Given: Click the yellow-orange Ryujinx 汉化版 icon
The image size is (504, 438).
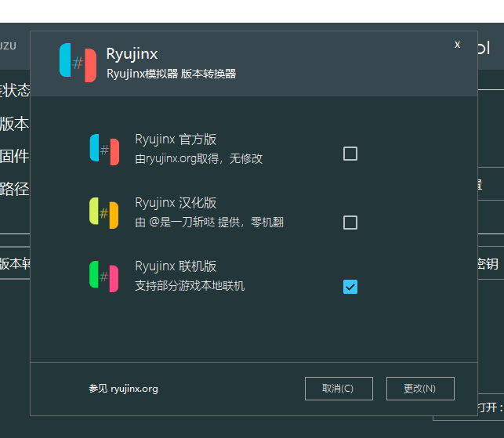Looking at the screenshot, I should (x=104, y=213).
